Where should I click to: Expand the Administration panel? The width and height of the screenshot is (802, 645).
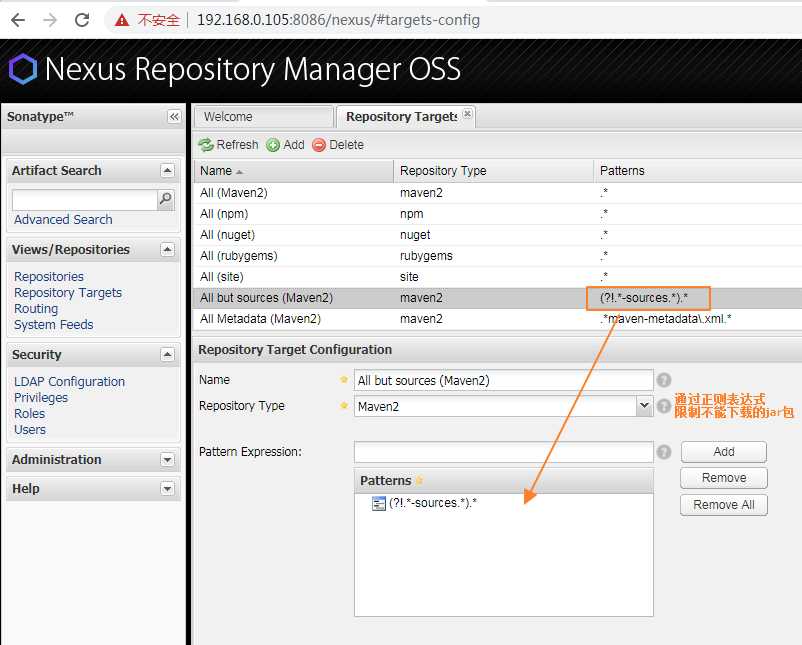[167, 459]
